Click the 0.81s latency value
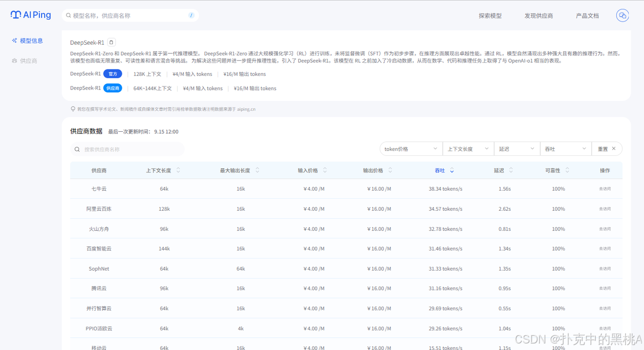This screenshot has width=644, height=350. (505, 229)
